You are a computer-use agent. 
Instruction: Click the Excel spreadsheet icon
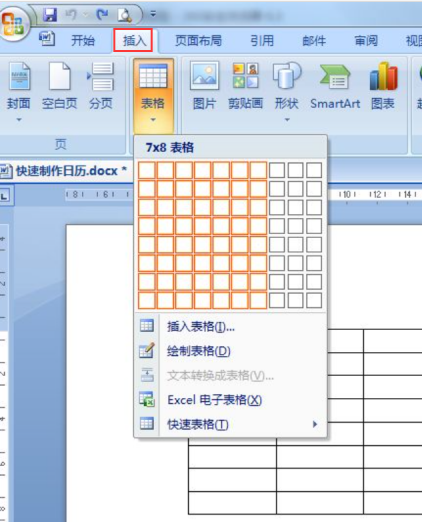[x=147, y=399]
